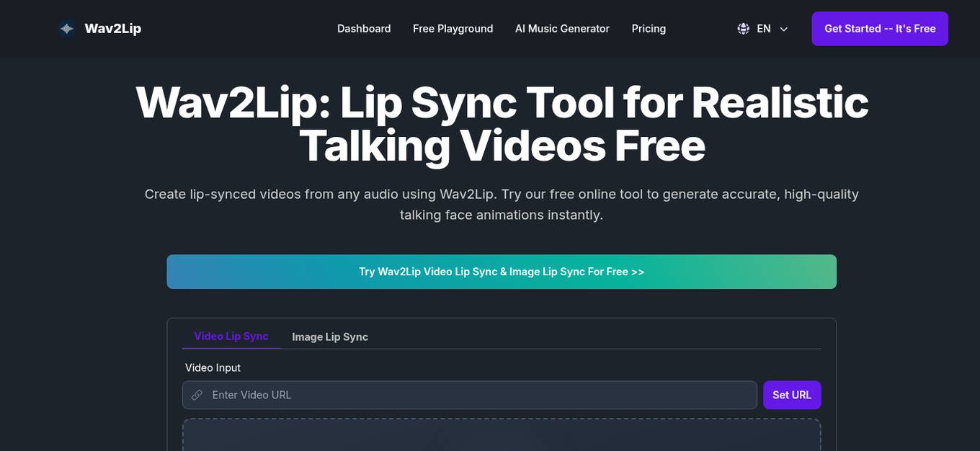The image size is (980, 451).
Task: Click the Try Wav2Lip For Free gradient banner
Action: pyautogui.click(x=502, y=272)
